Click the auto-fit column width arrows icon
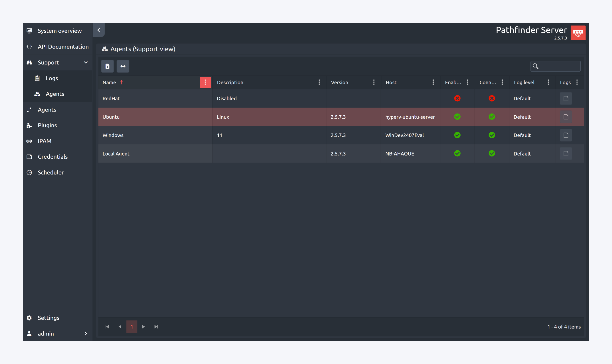This screenshot has height=364, width=612. coord(123,66)
